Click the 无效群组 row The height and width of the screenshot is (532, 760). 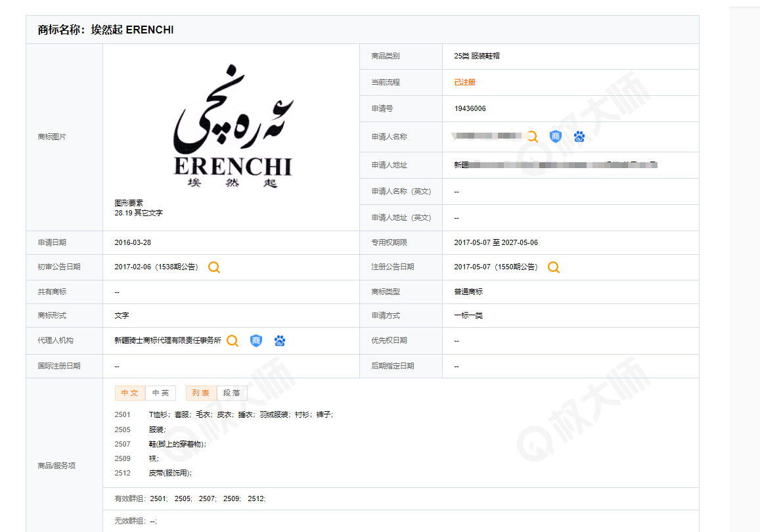[x=136, y=521]
